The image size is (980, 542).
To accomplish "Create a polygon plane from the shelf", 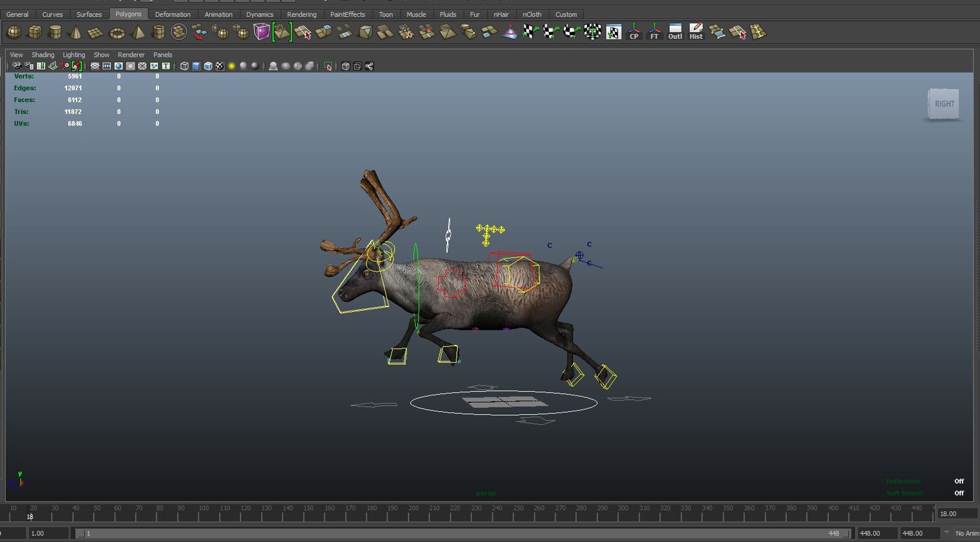I will (96, 32).
